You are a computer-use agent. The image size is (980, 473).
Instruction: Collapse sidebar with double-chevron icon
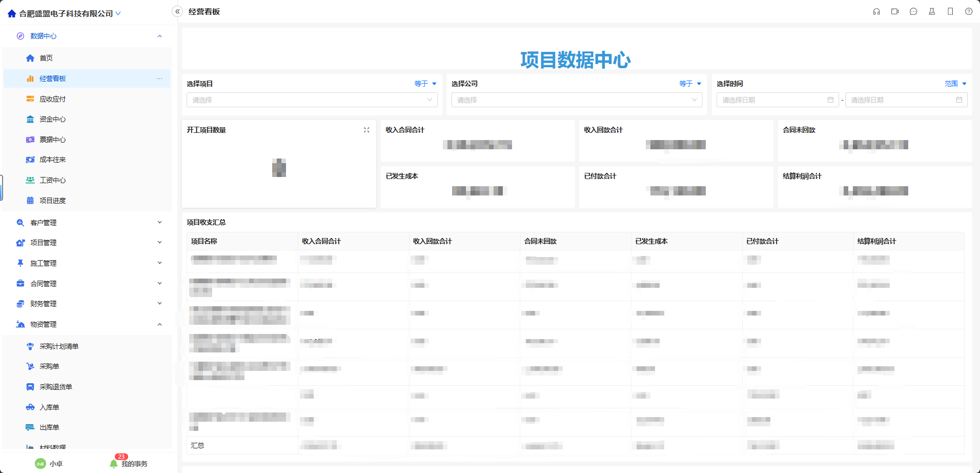(177, 12)
